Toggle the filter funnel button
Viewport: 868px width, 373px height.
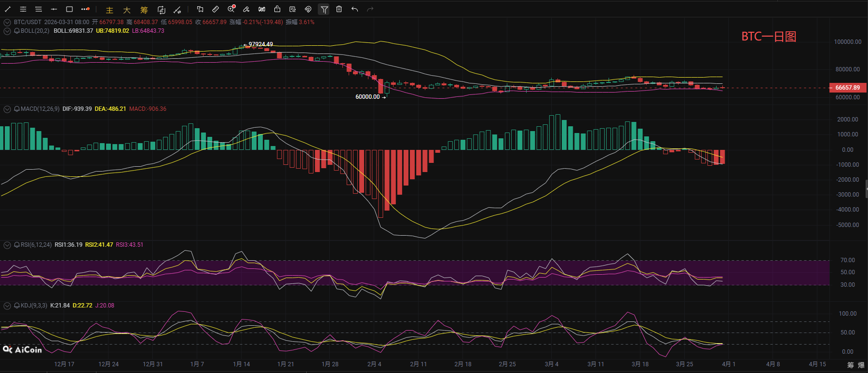[324, 9]
